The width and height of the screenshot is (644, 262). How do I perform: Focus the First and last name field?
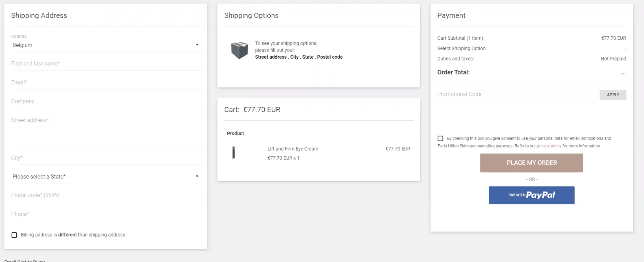coord(105,64)
